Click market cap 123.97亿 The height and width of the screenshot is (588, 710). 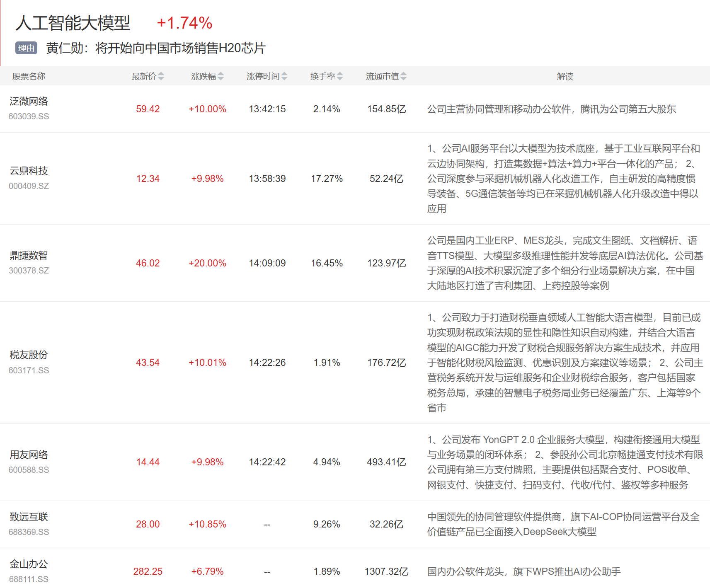(x=386, y=263)
